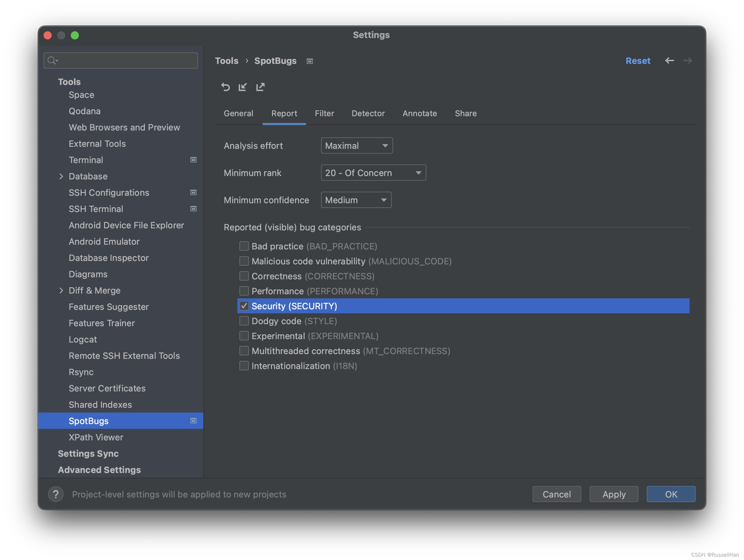Open the Detector tab

368,113
